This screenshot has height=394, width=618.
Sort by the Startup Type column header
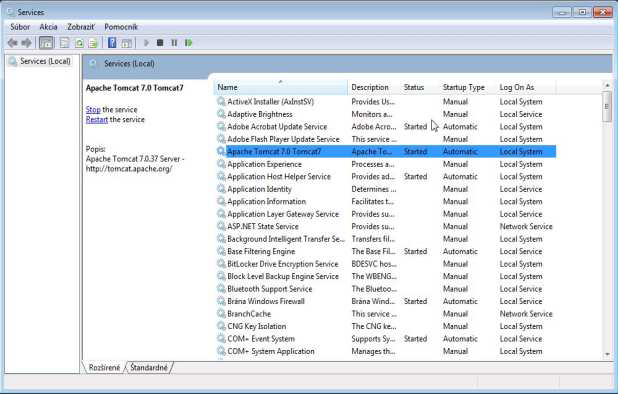(x=468, y=87)
